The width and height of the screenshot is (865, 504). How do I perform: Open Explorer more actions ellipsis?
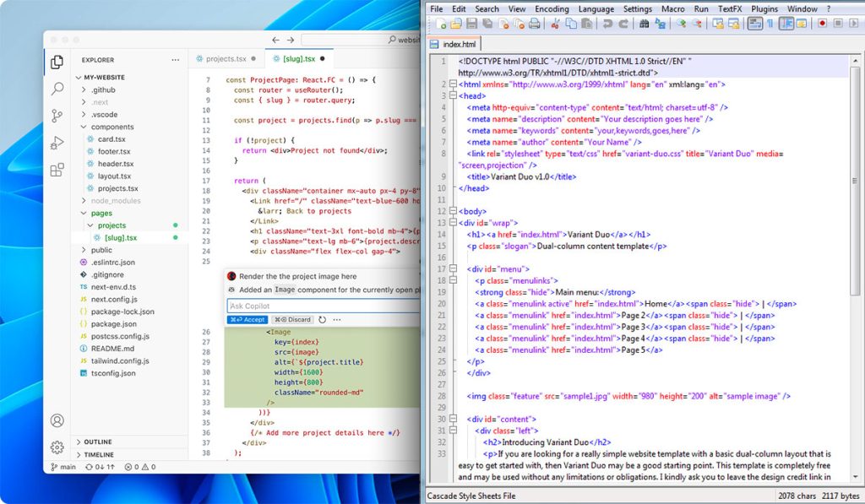[176, 60]
